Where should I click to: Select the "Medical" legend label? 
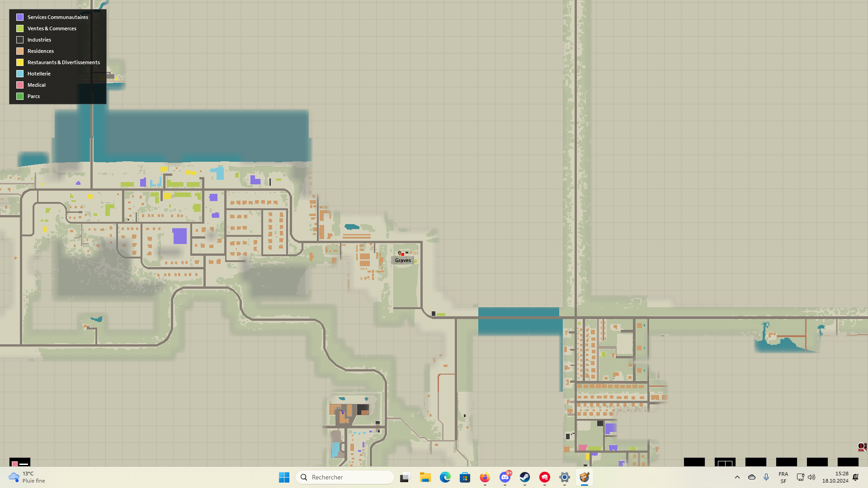pos(37,85)
